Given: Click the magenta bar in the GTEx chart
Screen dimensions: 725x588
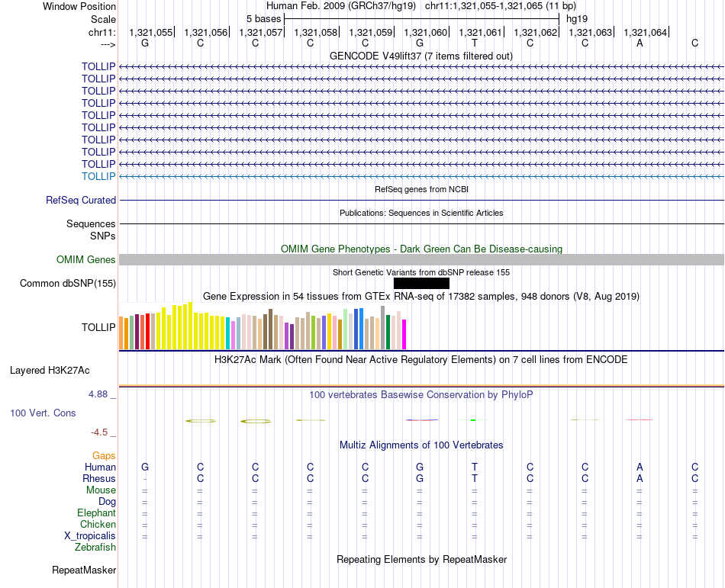Looking at the screenshot, I should [x=404, y=334].
